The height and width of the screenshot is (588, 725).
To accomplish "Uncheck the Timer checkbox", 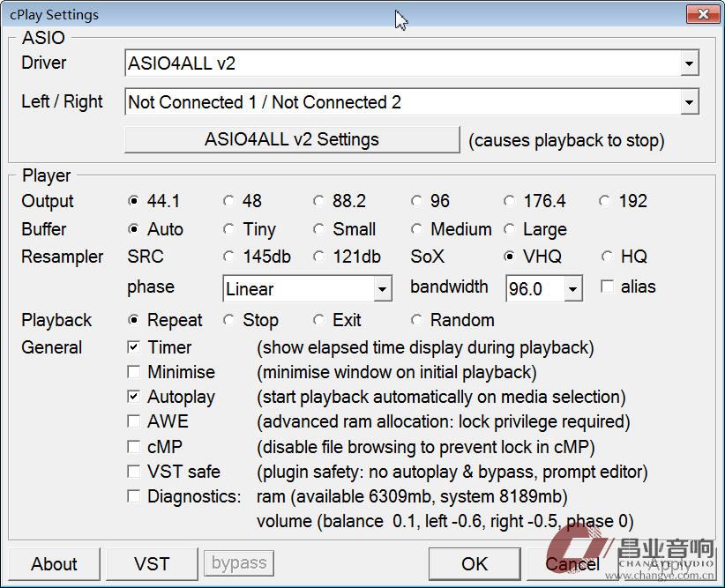I will click(134, 347).
